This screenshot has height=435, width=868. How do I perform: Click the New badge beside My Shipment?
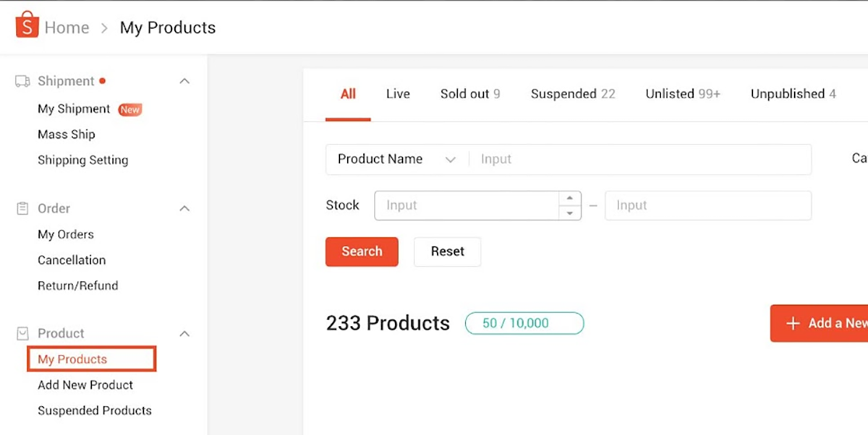click(x=129, y=109)
